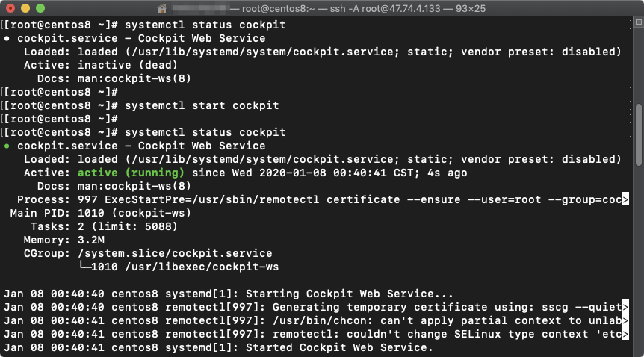The height and width of the screenshot is (357, 644).
Task: Click the '1010 /usr/libexec/cockpit-ws' process entry
Action: (x=185, y=267)
